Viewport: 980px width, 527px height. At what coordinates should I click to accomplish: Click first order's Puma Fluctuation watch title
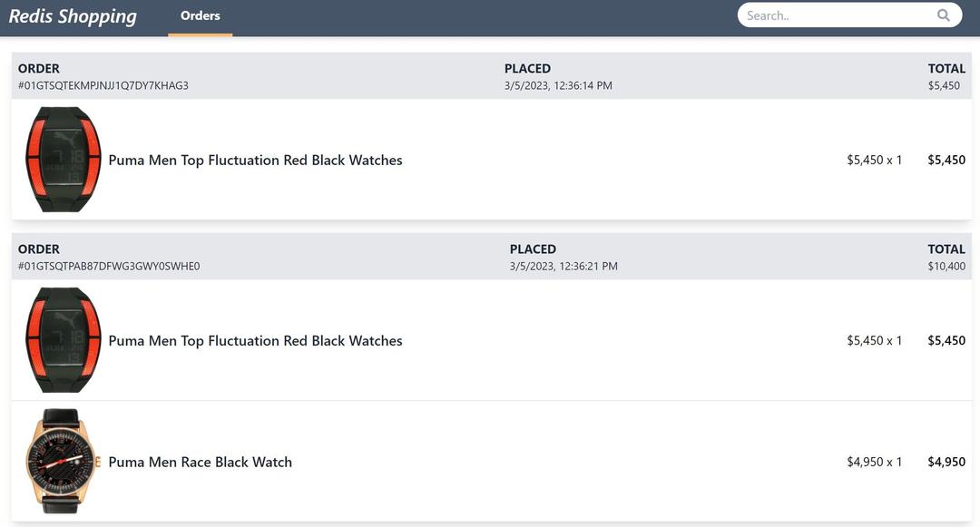pos(255,160)
